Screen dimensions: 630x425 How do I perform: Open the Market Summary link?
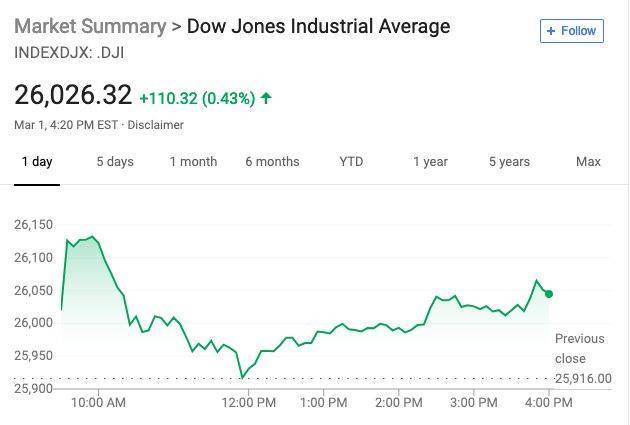pyautogui.click(x=89, y=26)
